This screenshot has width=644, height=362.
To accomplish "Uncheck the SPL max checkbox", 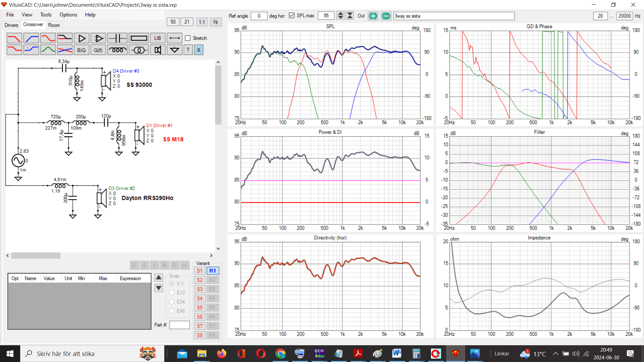I will 291,16.
